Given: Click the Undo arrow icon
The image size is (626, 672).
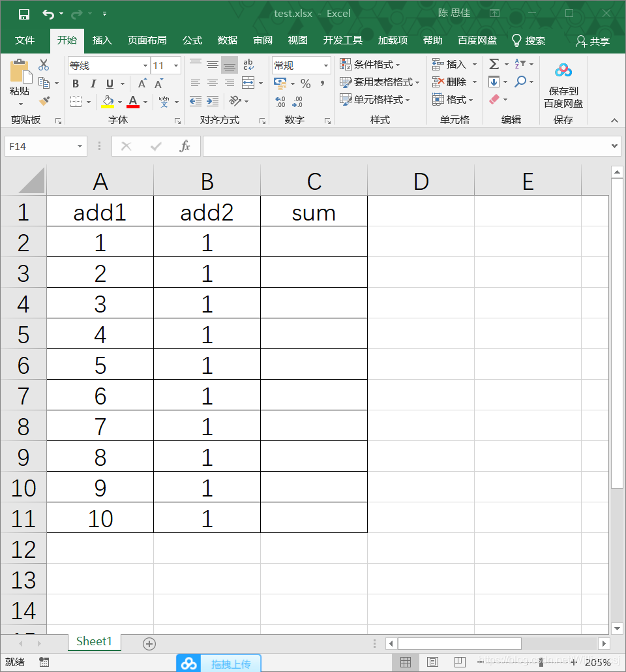Looking at the screenshot, I should click(x=48, y=14).
